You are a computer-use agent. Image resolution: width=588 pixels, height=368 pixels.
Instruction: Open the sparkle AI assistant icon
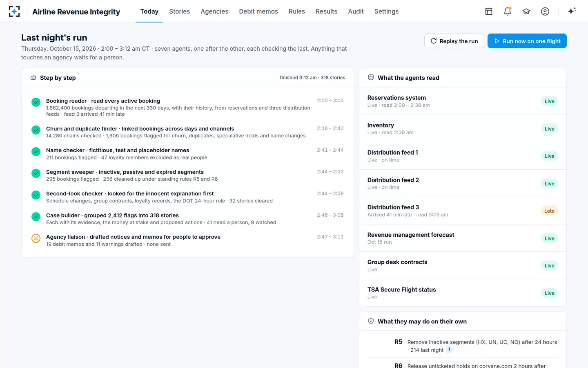pyautogui.click(x=572, y=11)
